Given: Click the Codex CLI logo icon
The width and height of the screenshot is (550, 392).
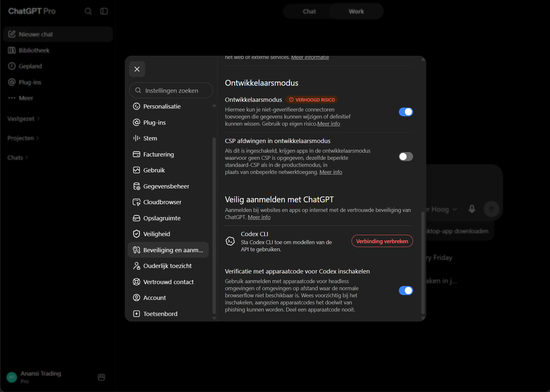Looking at the screenshot, I should 230,241.
